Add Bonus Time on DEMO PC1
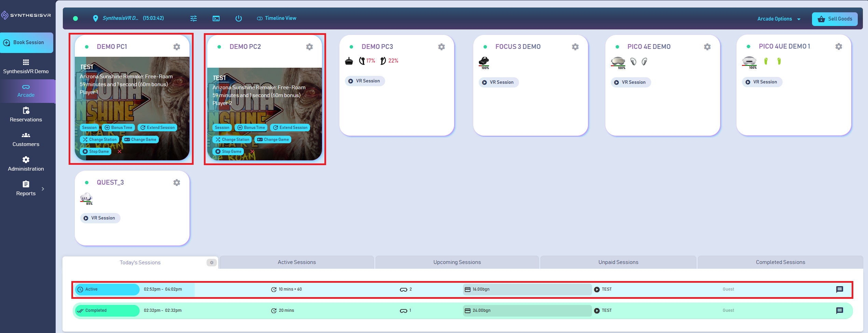Viewport: 868px width, 333px height. [118, 128]
